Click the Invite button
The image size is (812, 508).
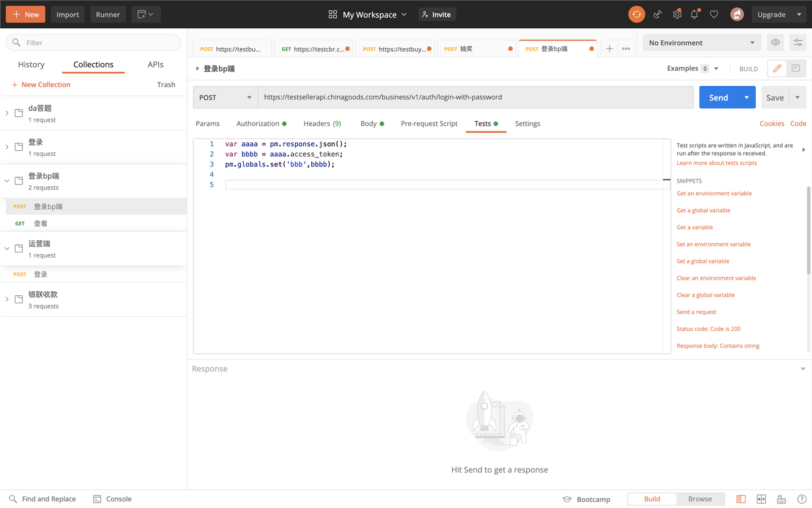(437, 15)
